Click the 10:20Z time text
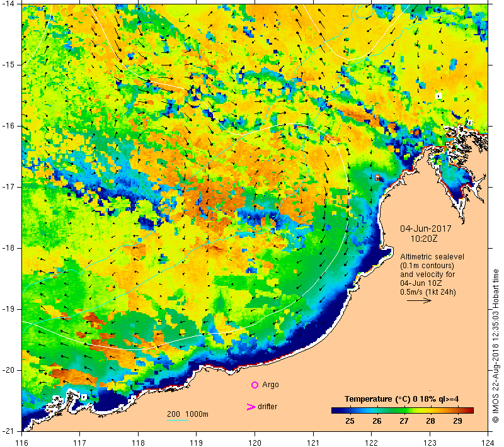 424,239
